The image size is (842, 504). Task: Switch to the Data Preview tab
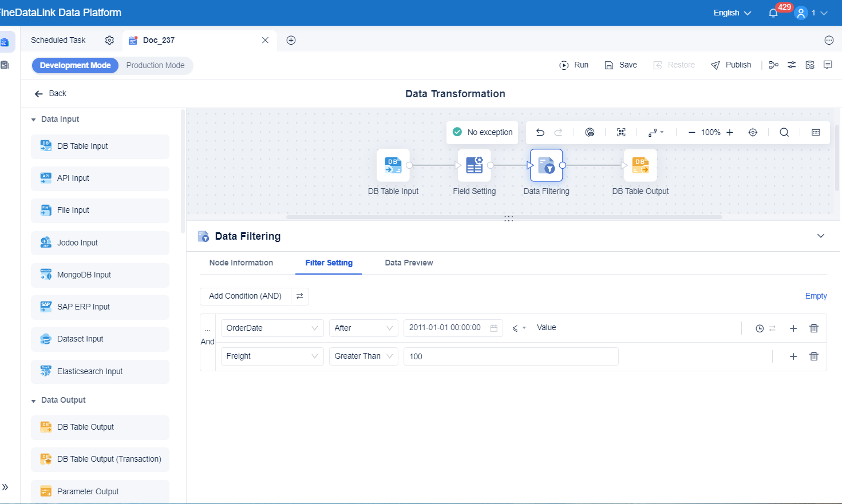(x=409, y=263)
